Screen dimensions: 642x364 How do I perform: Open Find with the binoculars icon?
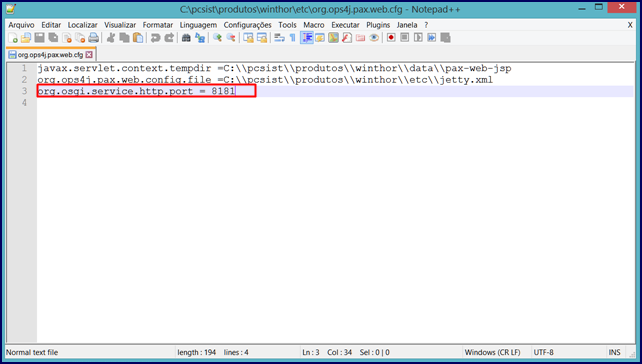tap(186, 38)
